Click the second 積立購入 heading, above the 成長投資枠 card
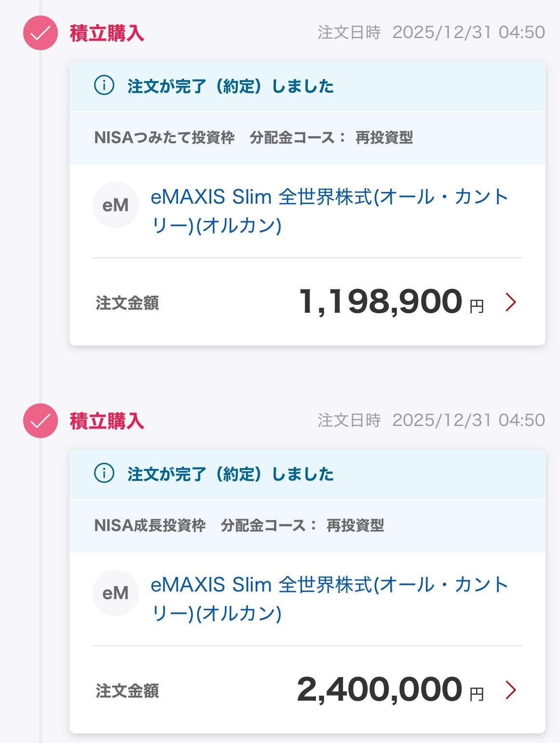The width and height of the screenshot is (560, 743). [x=107, y=421]
